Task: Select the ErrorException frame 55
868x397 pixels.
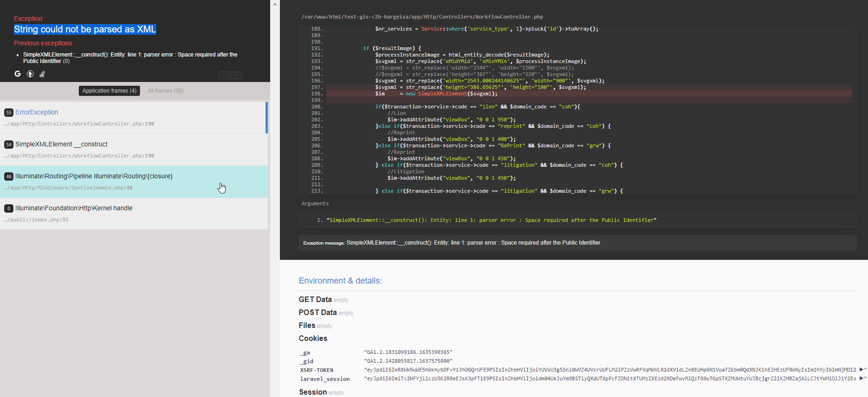Action: pyautogui.click(x=134, y=118)
